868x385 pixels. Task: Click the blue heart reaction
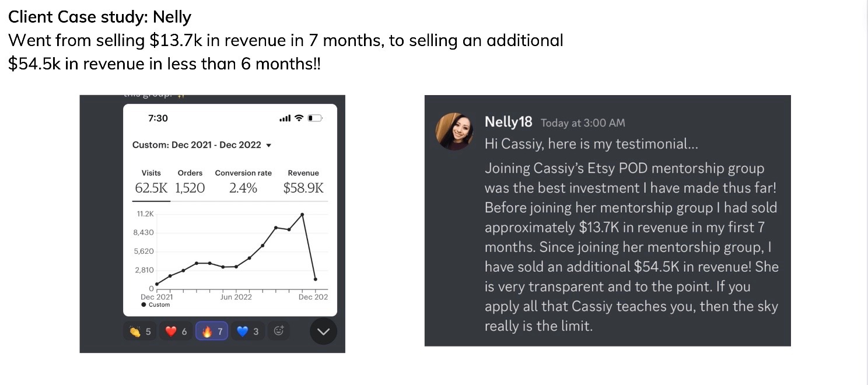click(x=247, y=331)
